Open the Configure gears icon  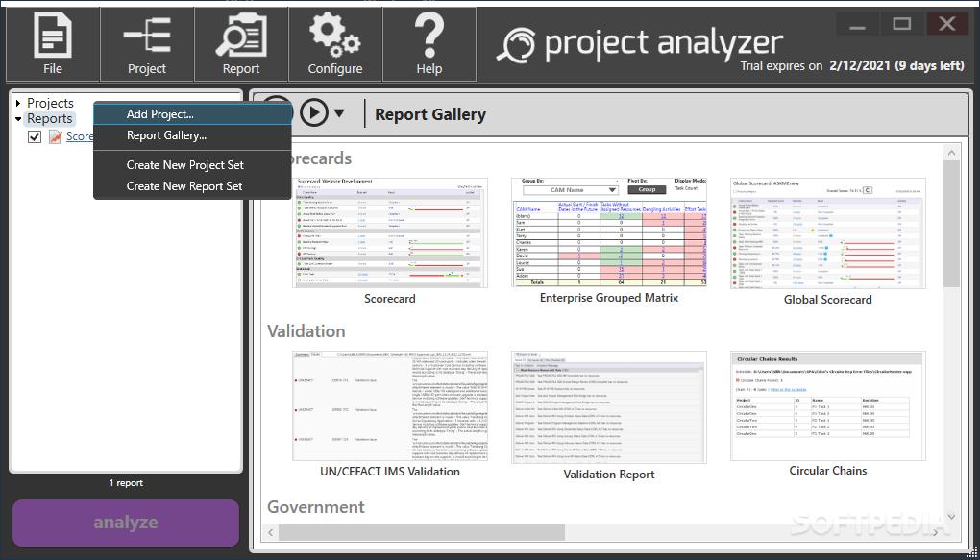335,44
